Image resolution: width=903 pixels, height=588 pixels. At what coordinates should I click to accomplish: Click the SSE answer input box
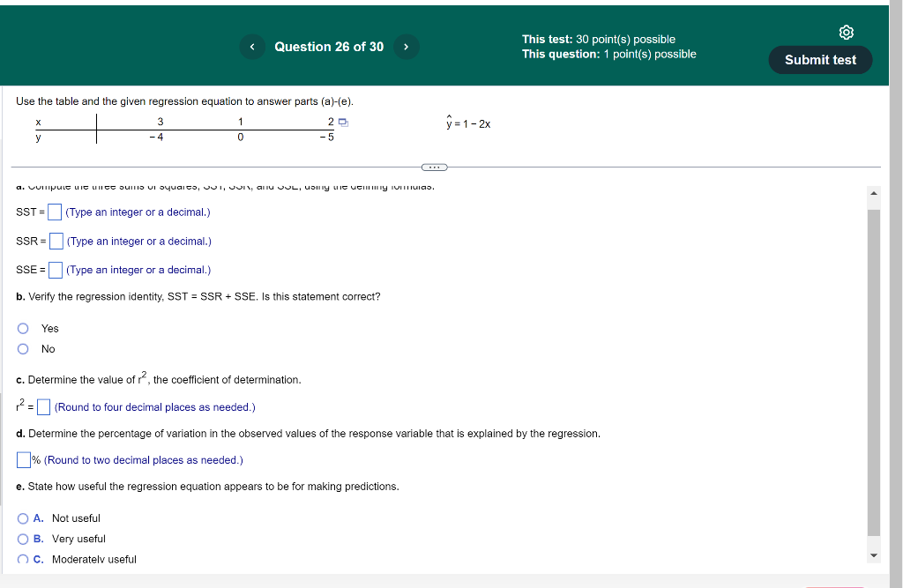pyautogui.click(x=55, y=269)
